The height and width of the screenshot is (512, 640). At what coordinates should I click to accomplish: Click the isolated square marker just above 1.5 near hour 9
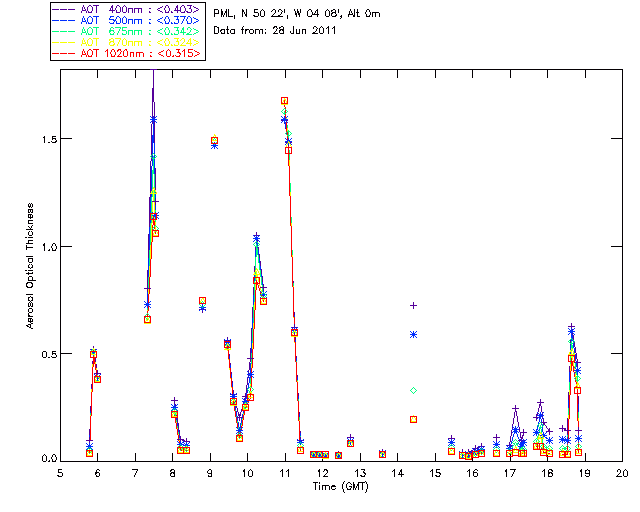coord(214,140)
